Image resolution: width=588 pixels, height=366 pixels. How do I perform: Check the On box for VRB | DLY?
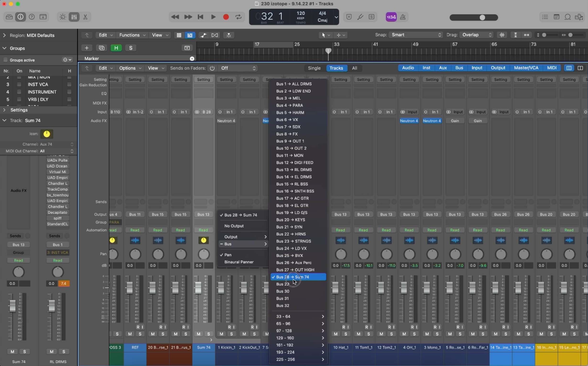coord(19,99)
